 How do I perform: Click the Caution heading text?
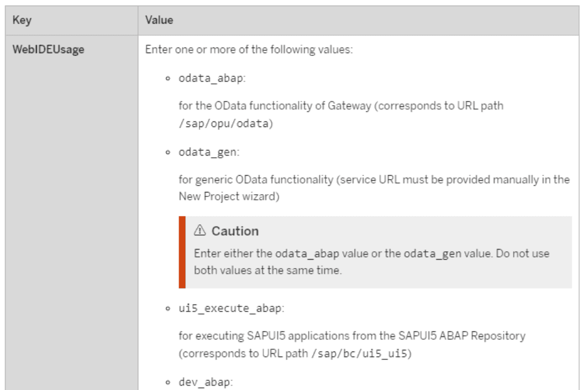tap(235, 231)
